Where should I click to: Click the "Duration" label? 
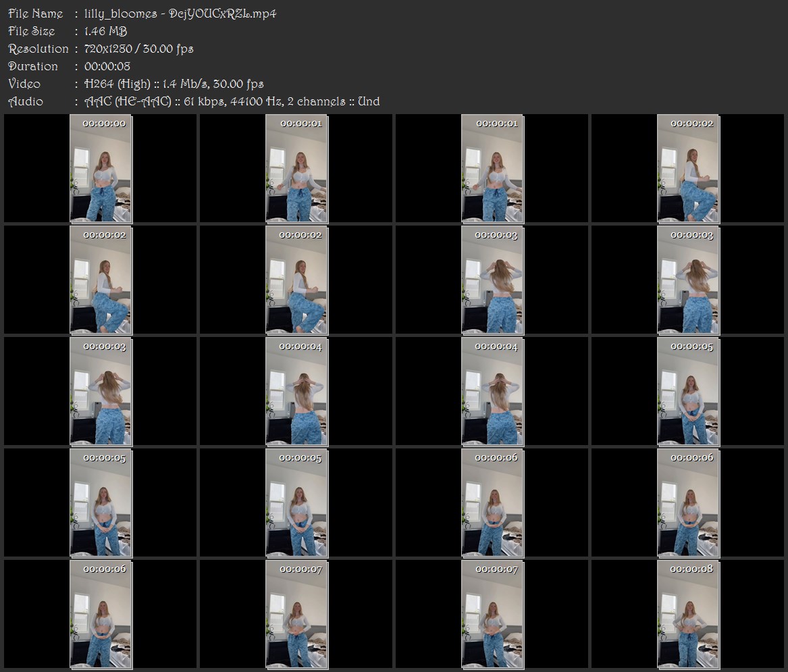point(33,66)
